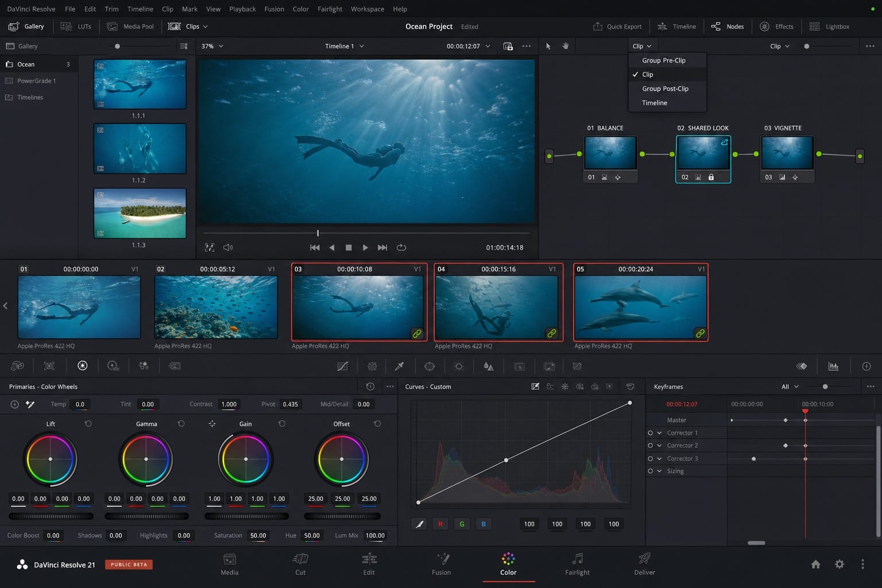Toggle the viewer mute speaker icon
This screenshot has width=882, height=588.
coord(228,247)
